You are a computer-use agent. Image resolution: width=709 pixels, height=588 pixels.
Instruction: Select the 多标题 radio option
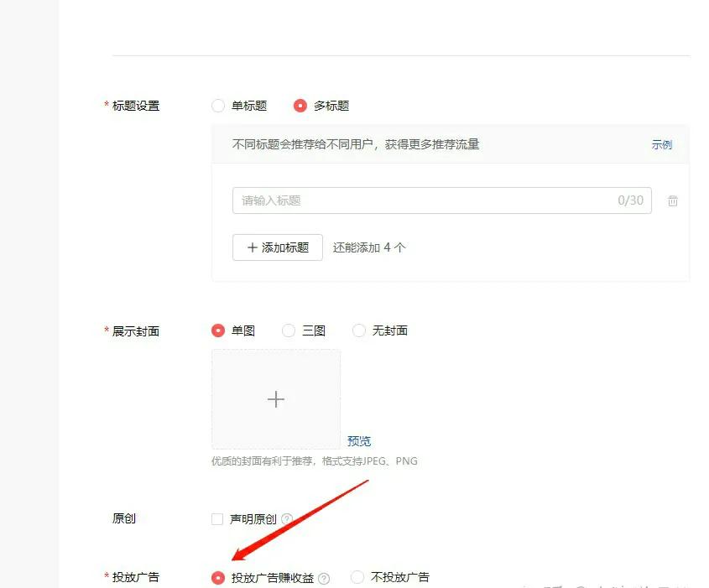click(x=300, y=106)
